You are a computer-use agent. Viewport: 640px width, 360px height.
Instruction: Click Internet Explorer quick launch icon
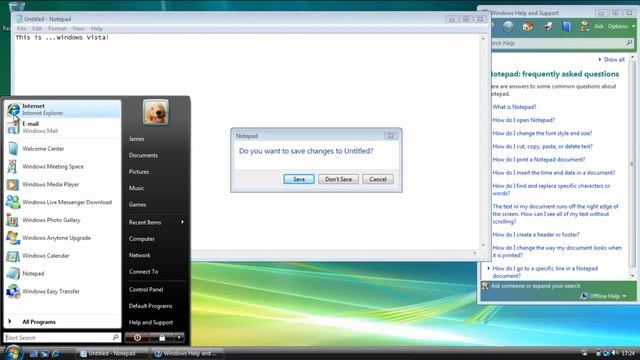click(x=56, y=353)
